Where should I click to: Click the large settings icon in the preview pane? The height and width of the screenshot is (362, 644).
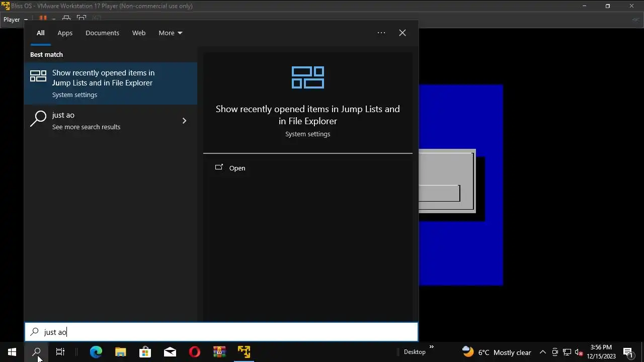pyautogui.click(x=308, y=77)
